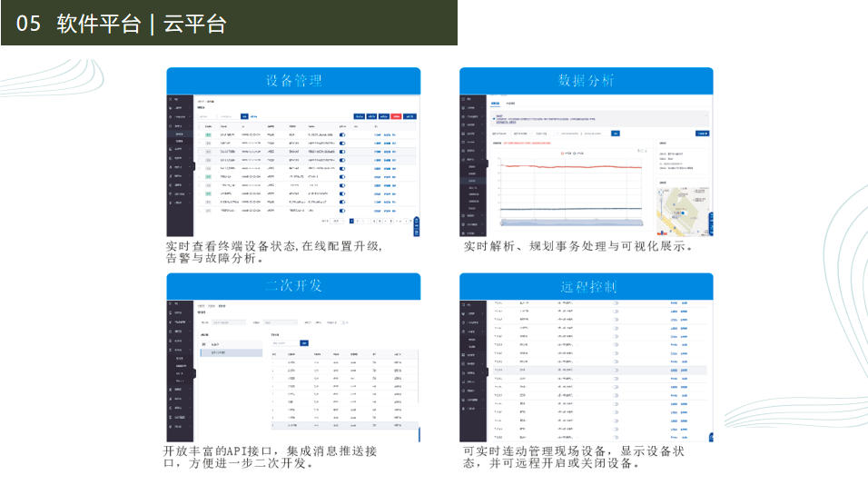Click the blue query button beside the 数据分析 date range

(615, 134)
